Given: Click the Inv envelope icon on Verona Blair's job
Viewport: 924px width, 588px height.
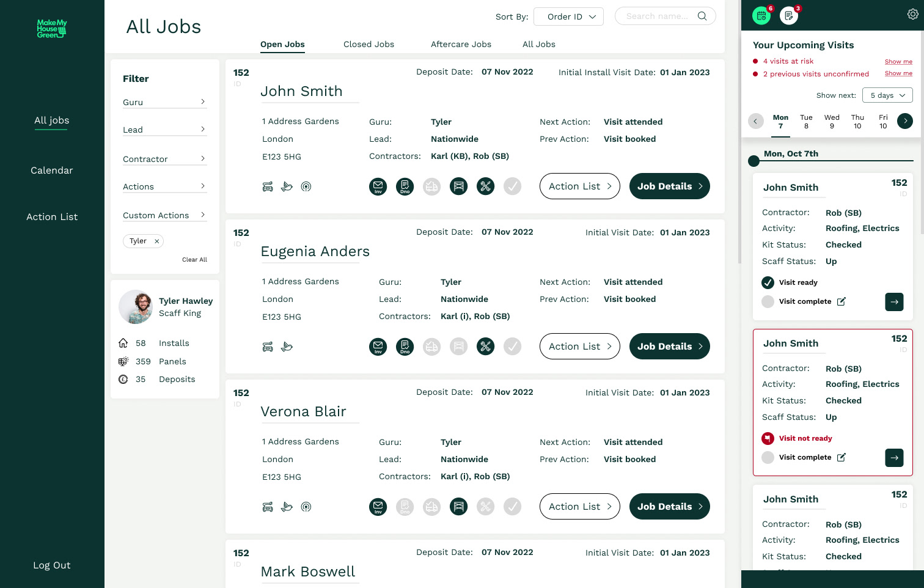Looking at the screenshot, I should tap(378, 507).
